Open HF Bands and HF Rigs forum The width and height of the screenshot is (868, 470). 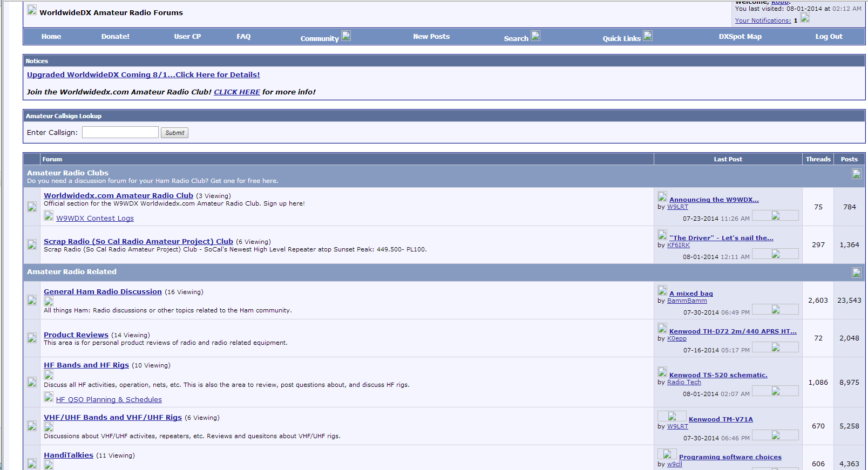coord(86,365)
